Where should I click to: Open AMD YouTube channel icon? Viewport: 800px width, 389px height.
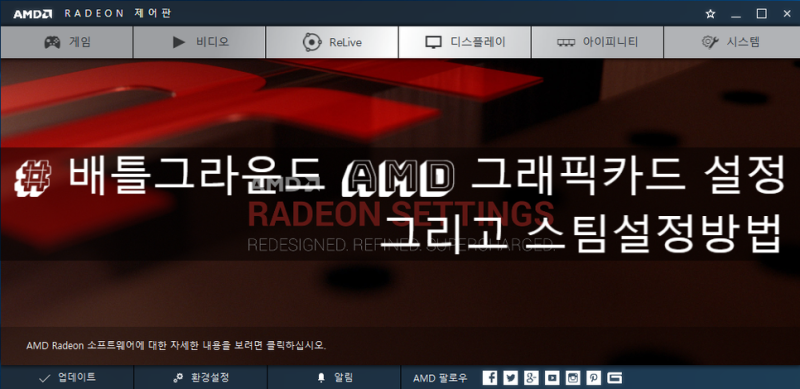(x=552, y=378)
